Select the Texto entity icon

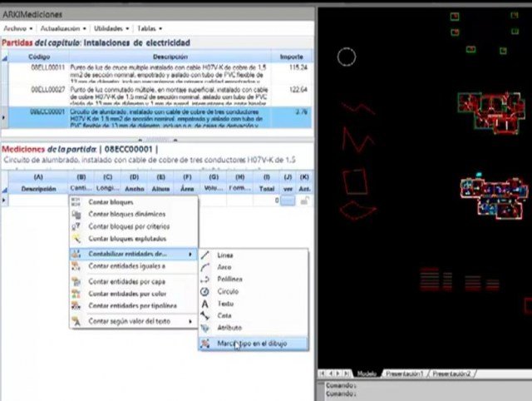click(204, 304)
